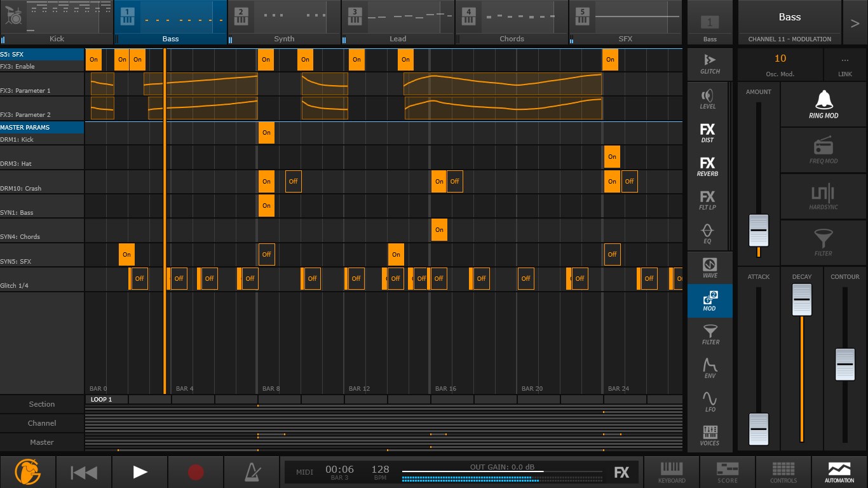Open the Wave oscillator page
The image size is (868, 488).
coord(710,267)
